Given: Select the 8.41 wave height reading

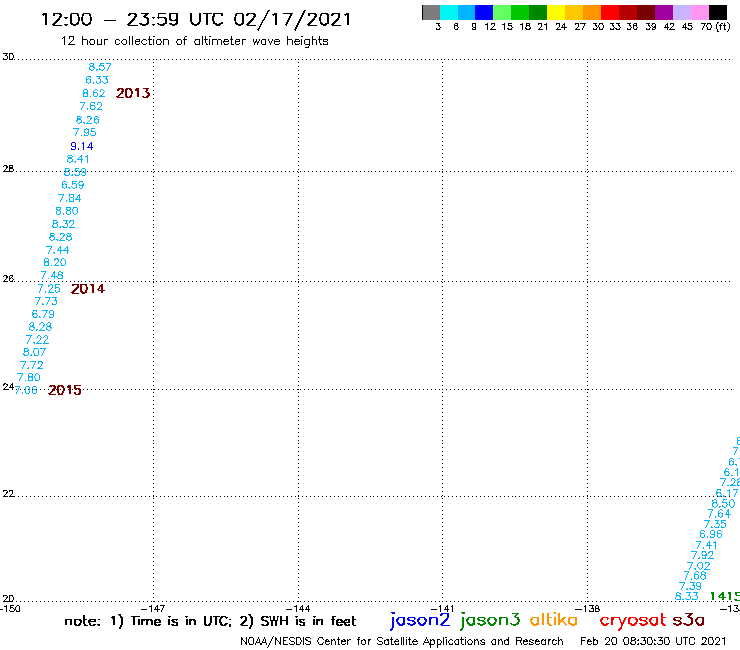Looking at the screenshot, I should [78, 159].
